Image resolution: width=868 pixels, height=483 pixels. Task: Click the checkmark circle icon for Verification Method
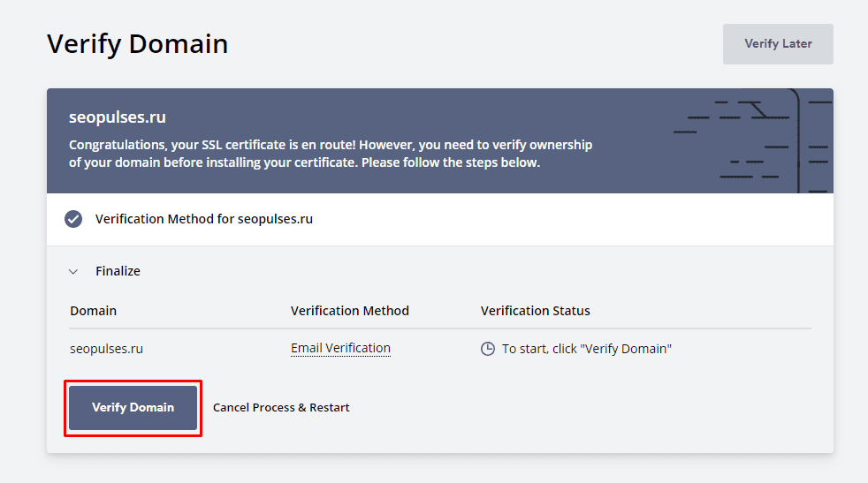(73, 219)
